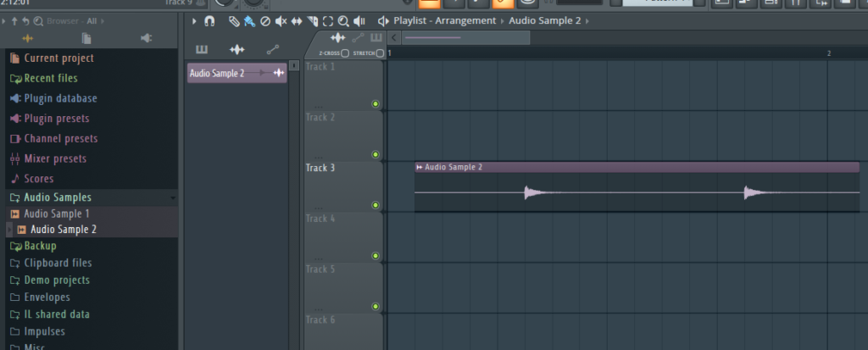Enable the STRETCH checkbox
Viewport: 868px width, 350px height.
[x=380, y=53]
